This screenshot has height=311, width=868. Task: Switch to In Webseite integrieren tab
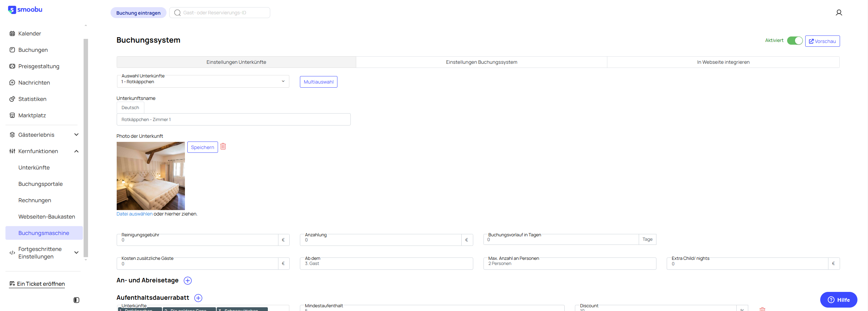tap(723, 62)
